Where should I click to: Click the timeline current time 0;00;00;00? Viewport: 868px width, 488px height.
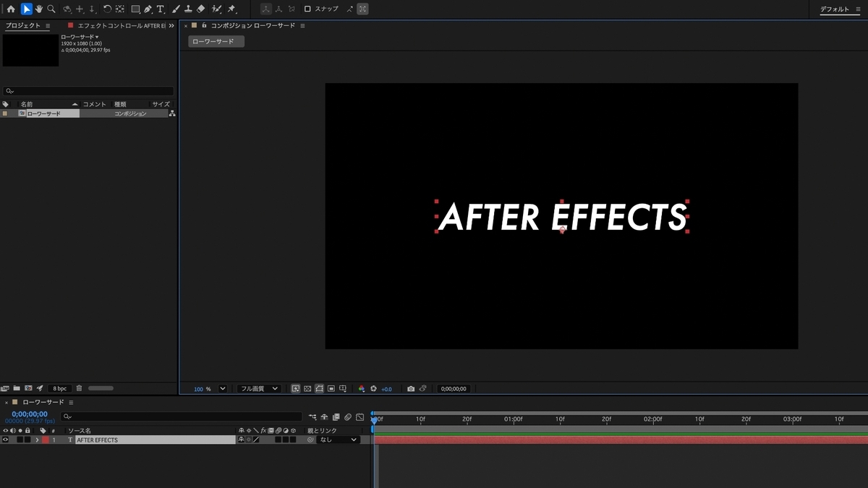30,414
